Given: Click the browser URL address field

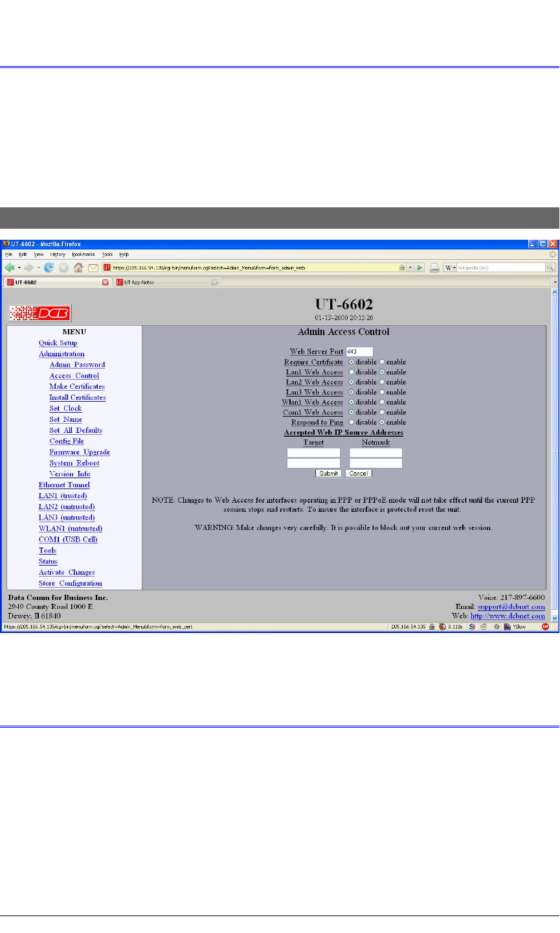Looking at the screenshot, I should (x=255, y=267).
